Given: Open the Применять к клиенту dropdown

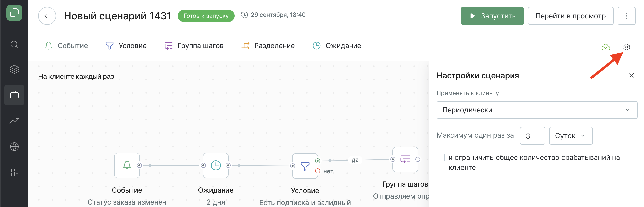Looking at the screenshot, I should [x=537, y=110].
